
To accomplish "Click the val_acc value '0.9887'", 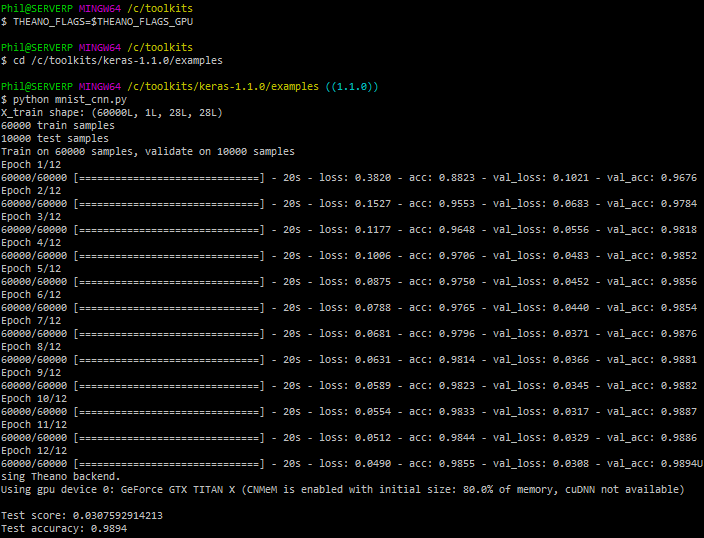I will (x=679, y=412).
